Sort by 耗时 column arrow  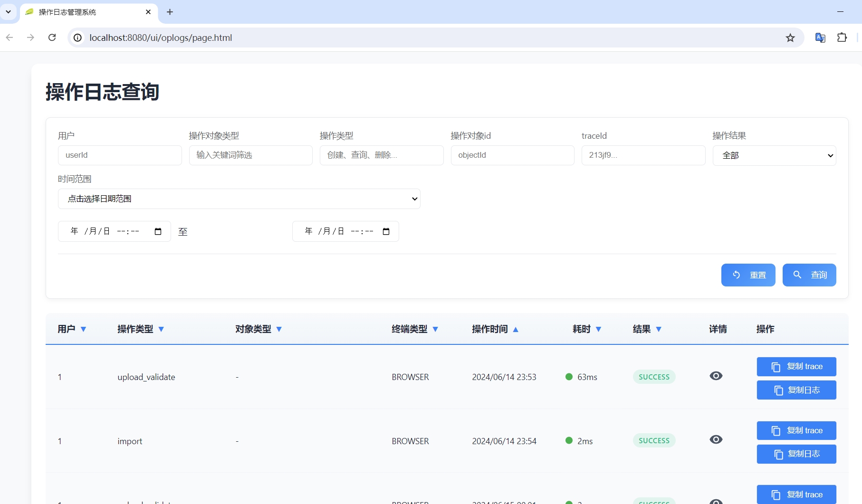pos(598,329)
